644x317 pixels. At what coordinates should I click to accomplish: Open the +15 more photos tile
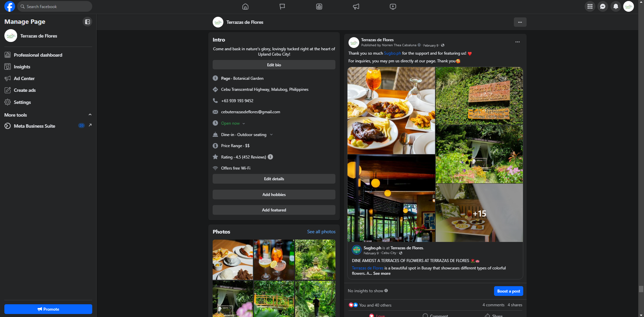click(479, 213)
